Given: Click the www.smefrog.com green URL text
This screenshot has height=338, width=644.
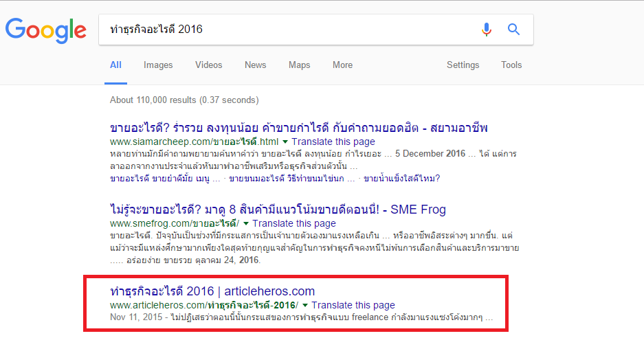Looking at the screenshot, I should coord(175,223).
